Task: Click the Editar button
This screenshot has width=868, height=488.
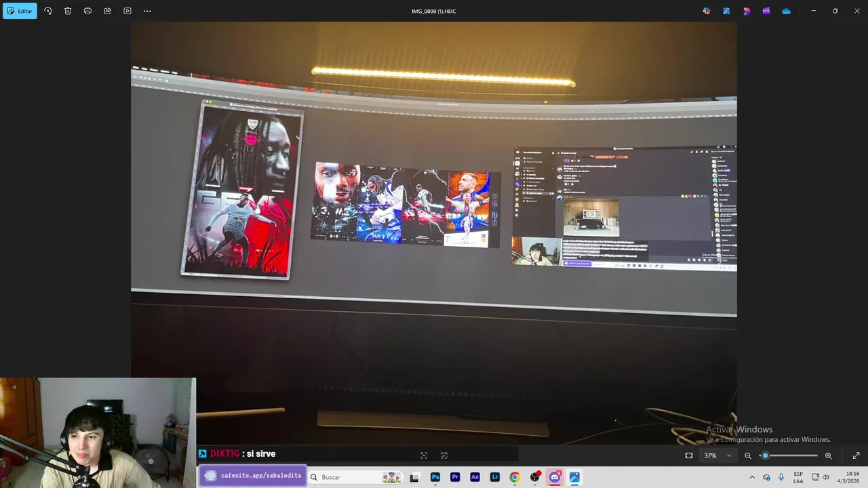Action: click(20, 11)
